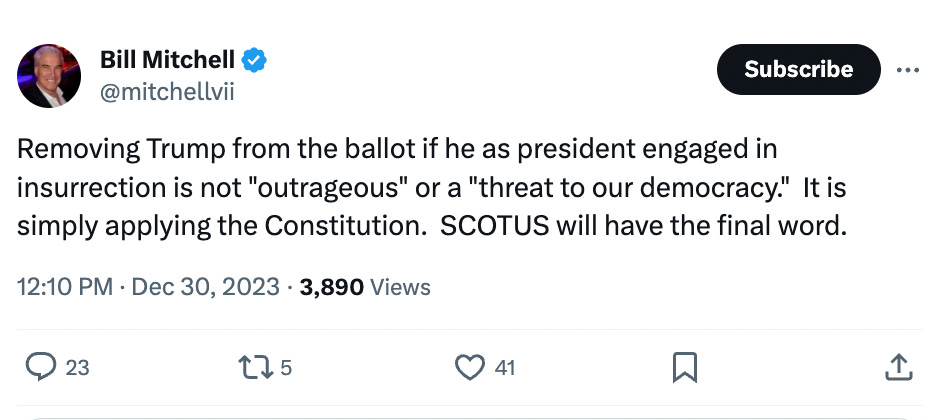
Task: Click the Bill Mitchell display name
Action: click(167, 59)
